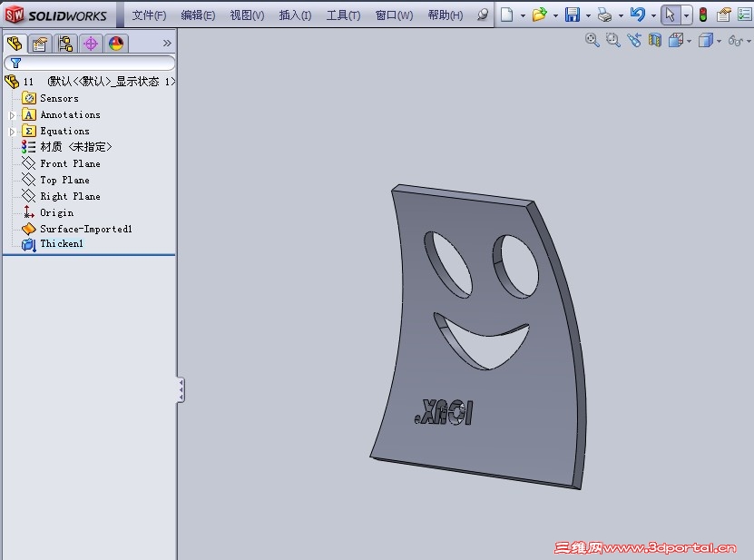Select the 材质 <未指定> material item

[x=67, y=147]
